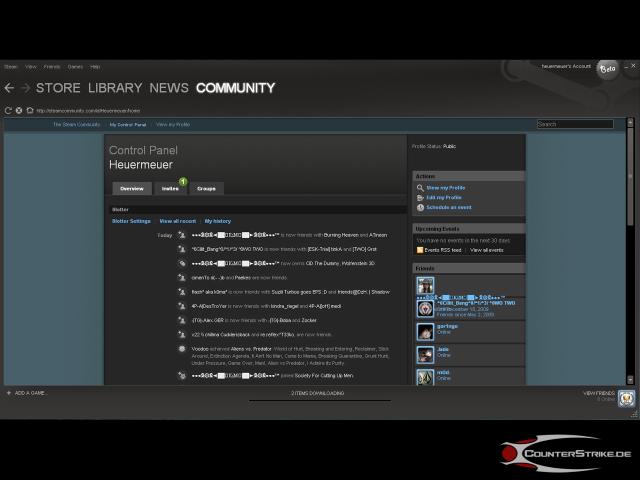This screenshot has height=480, width=640.
Task: Click the 2 Items Downloading status
Action: pyautogui.click(x=318, y=393)
